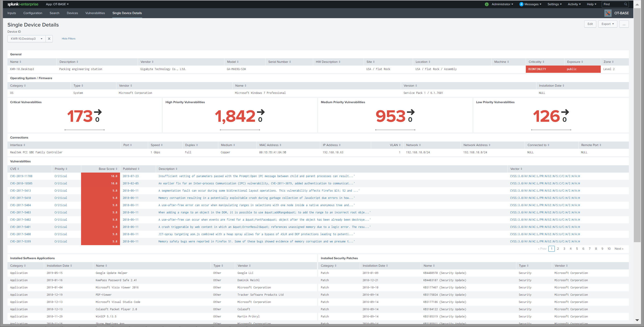Click the OT-BASE app logo icon

(x=608, y=13)
